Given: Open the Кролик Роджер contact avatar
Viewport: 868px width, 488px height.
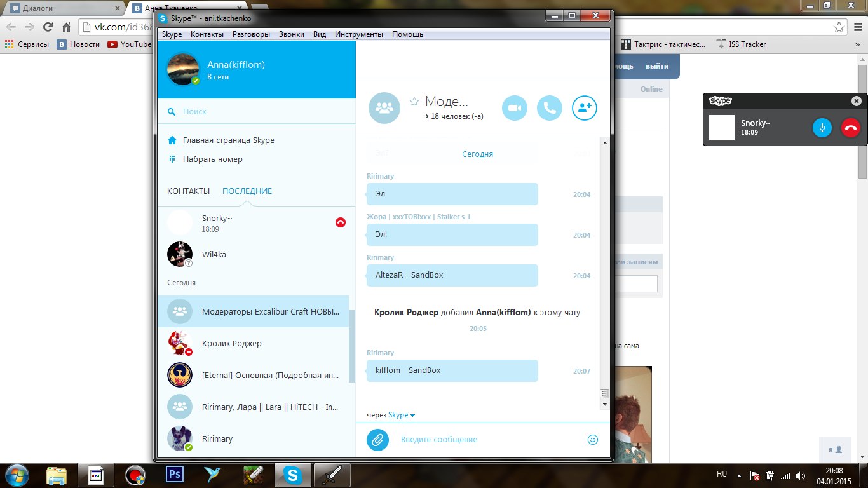Looking at the screenshot, I should (180, 343).
